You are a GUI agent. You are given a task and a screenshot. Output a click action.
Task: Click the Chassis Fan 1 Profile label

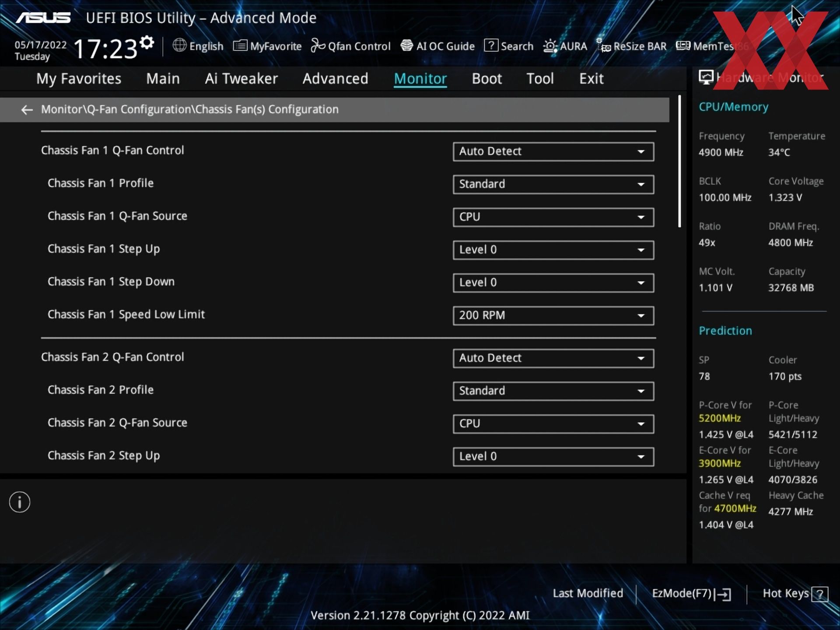pos(101,183)
